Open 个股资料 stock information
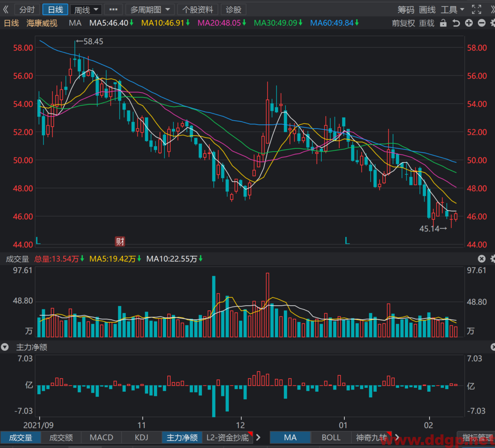495x448 pixels. coord(198,10)
